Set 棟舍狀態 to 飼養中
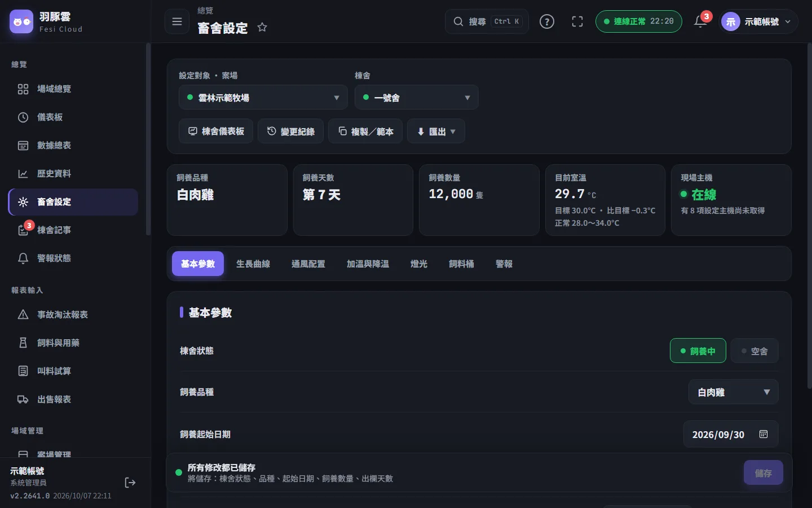The height and width of the screenshot is (508, 812). click(698, 351)
